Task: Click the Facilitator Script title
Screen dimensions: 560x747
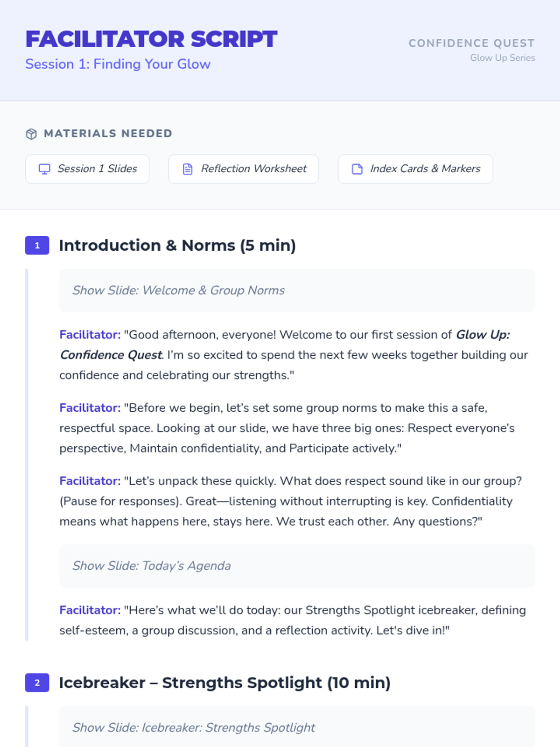Action: coord(151,39)
